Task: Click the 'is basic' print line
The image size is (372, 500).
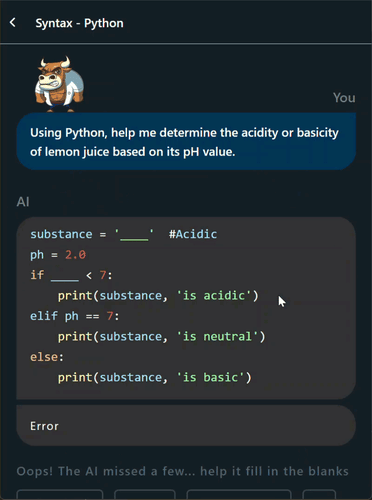Action: (155, 378)
